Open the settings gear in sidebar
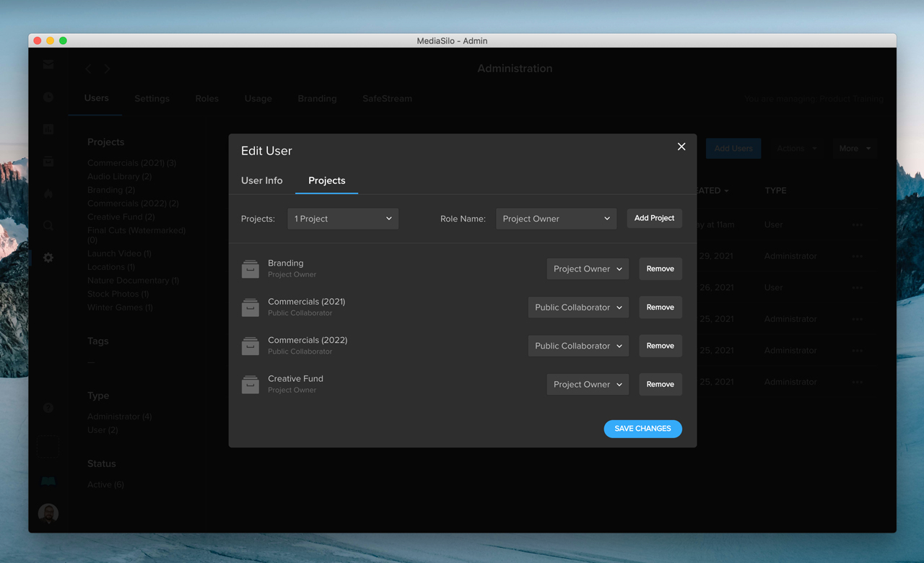924x563 pixels. tap(48, 258)
